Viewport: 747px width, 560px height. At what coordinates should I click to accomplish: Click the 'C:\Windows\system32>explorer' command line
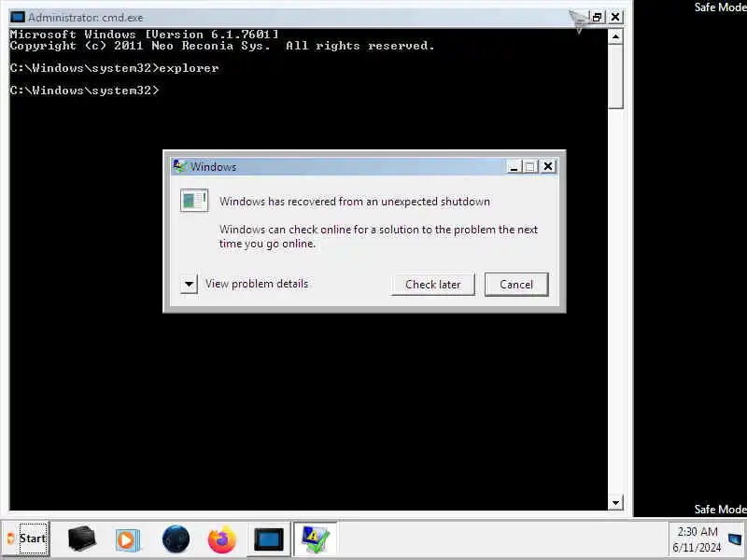[114, 68]
